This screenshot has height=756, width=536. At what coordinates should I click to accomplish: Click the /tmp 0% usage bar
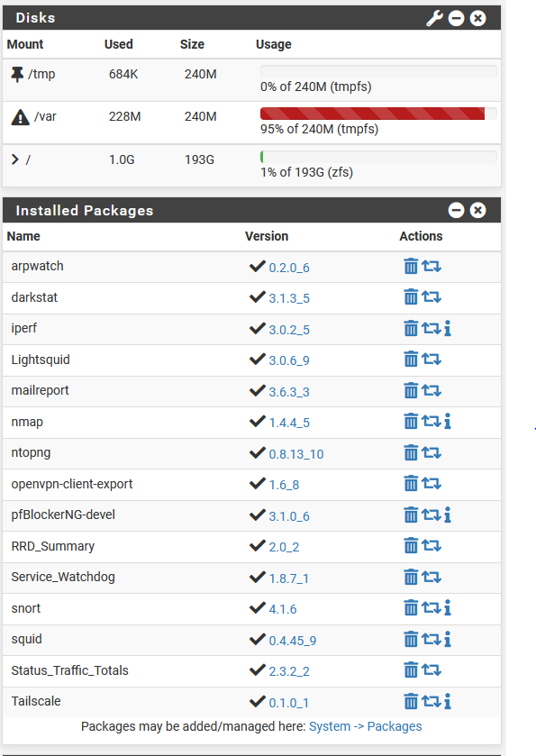[378, 71]
